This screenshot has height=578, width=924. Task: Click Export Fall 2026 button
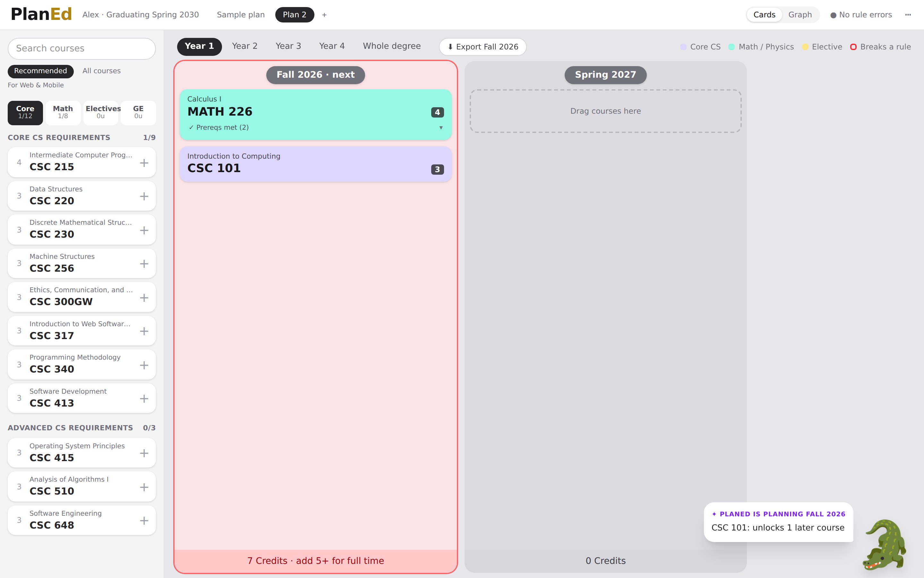[483, 47]
